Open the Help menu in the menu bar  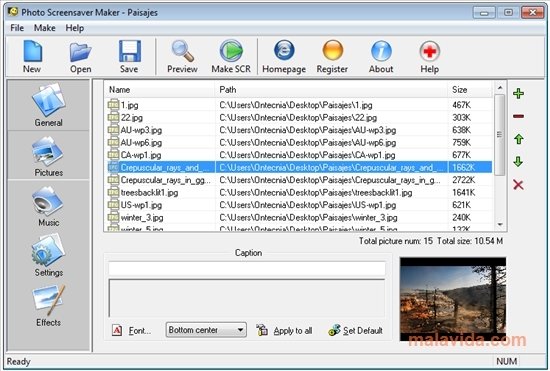75,28
